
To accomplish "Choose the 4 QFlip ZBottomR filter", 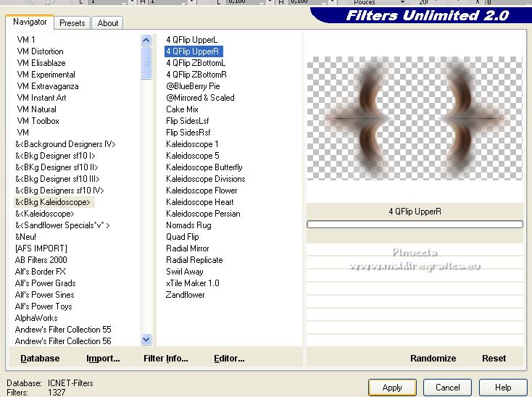I will (196, 74).
